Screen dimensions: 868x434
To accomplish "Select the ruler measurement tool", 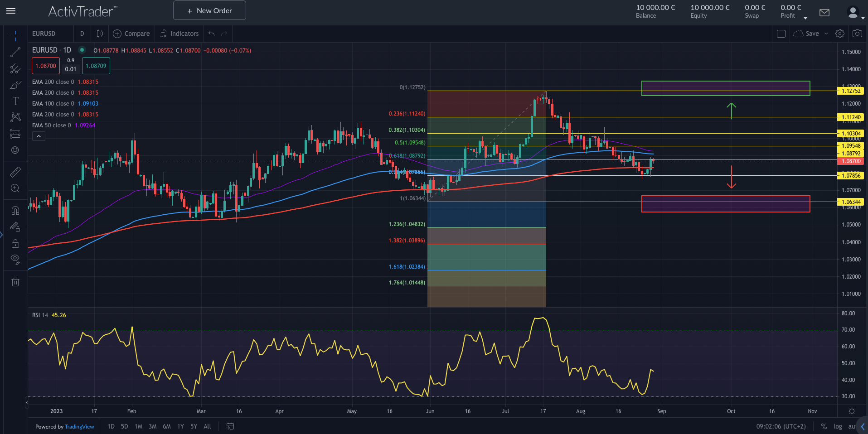I will click(15, 172).
